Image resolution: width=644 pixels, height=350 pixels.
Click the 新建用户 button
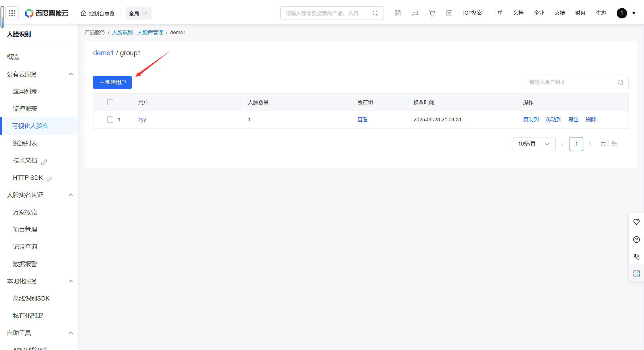point(112,82)
